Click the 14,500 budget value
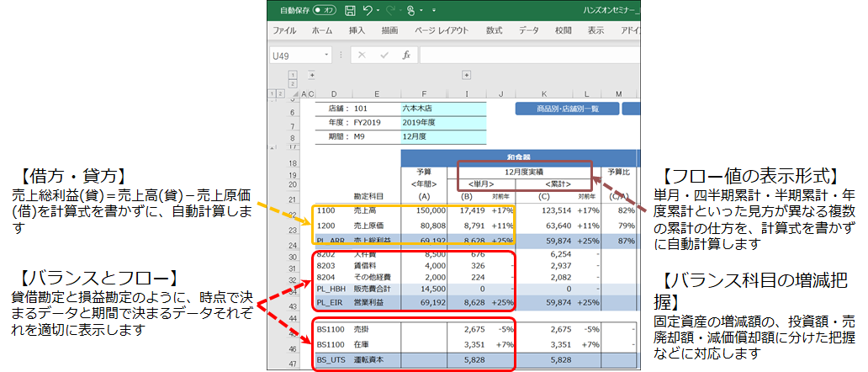 click(x=433, y=290)
